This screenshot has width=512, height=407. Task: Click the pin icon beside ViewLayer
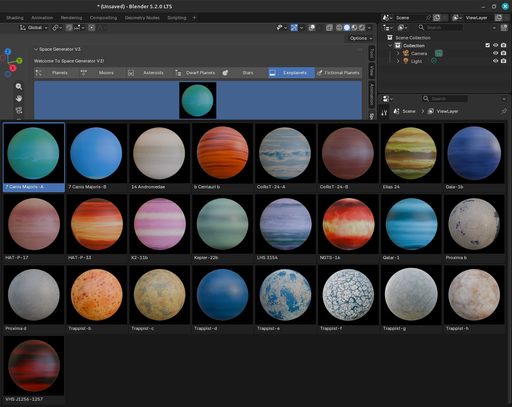point(504,111)
